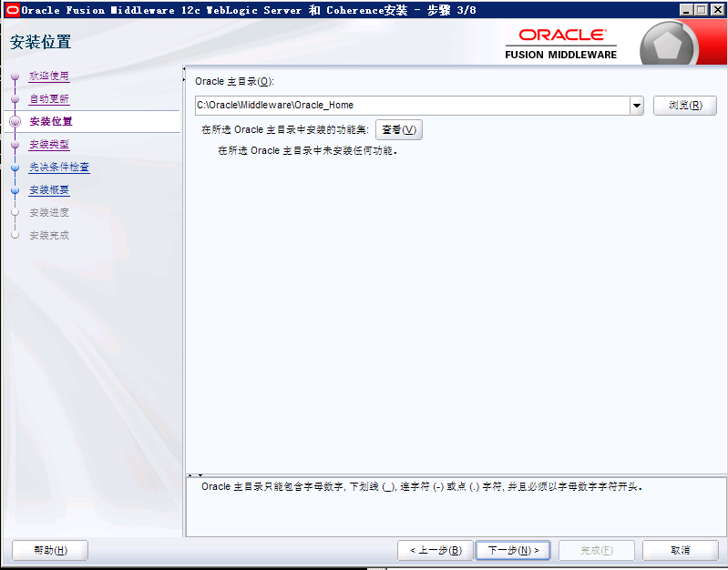This screenshot has height=570, width=728.
Task: Select the 安装位置 step in sidebar
Action: [51, 121]
